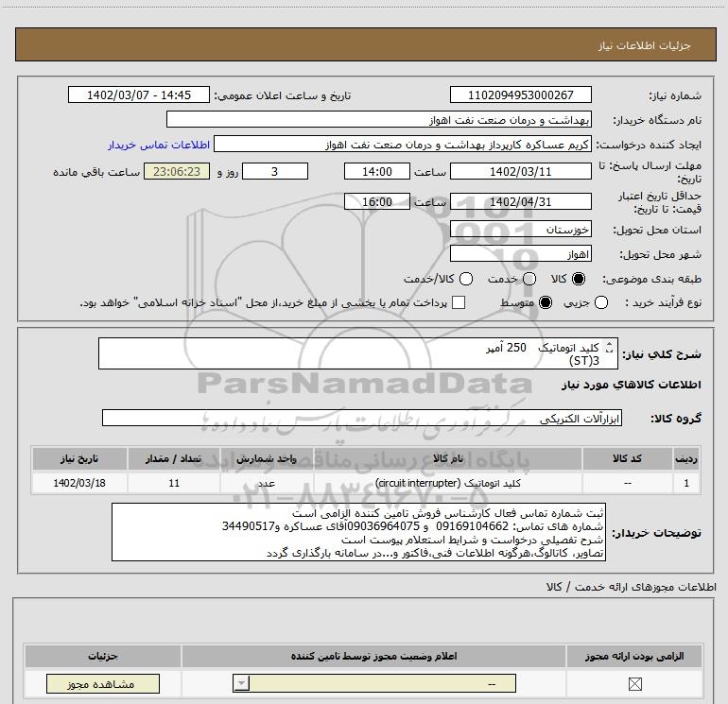Image resolution: width=728 pixels, height=704 pixels.
Task: Click the delivery city field اهواز
Action: (520, 254)
